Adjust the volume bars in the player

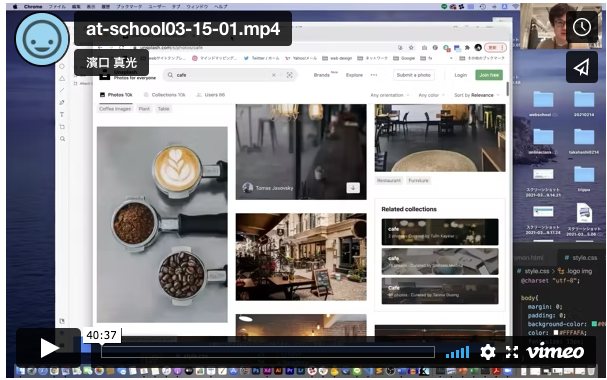(x=458, y=352)
